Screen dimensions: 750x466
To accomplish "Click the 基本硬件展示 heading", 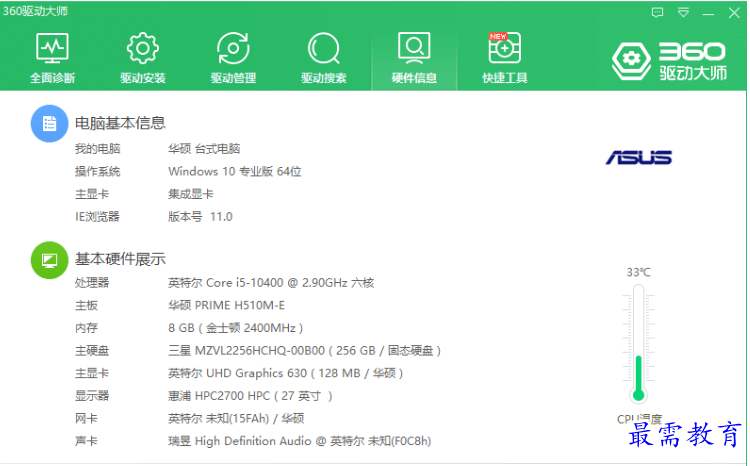I will click(120, 259).
